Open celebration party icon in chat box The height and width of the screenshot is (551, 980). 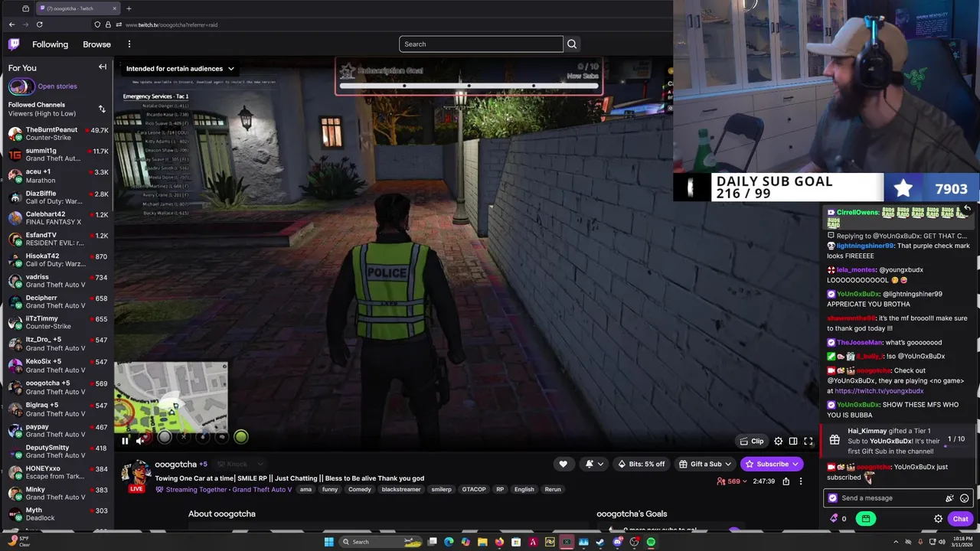(949, 498)
